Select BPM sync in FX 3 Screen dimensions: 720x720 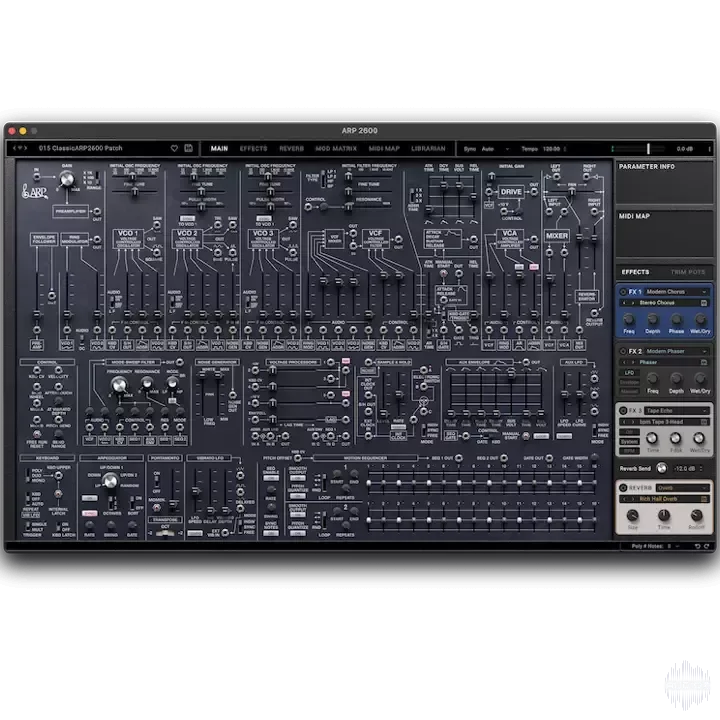[629, 451]
